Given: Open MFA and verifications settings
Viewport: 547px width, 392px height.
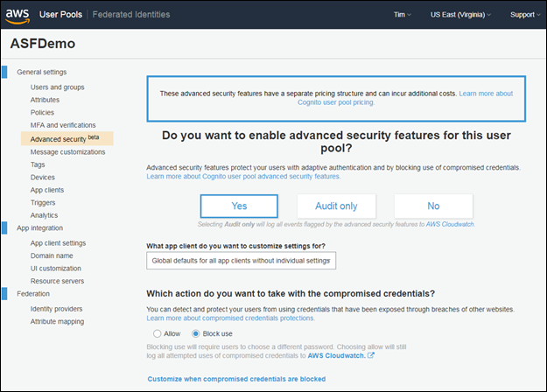Looking at the screenshot, I should 63,125.
